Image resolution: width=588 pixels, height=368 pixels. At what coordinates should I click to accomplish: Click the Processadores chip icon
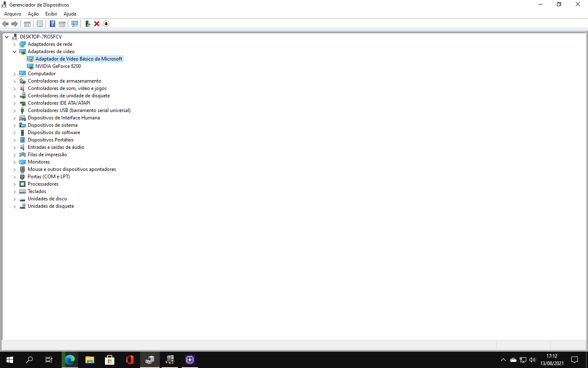[x=22, y=184]
